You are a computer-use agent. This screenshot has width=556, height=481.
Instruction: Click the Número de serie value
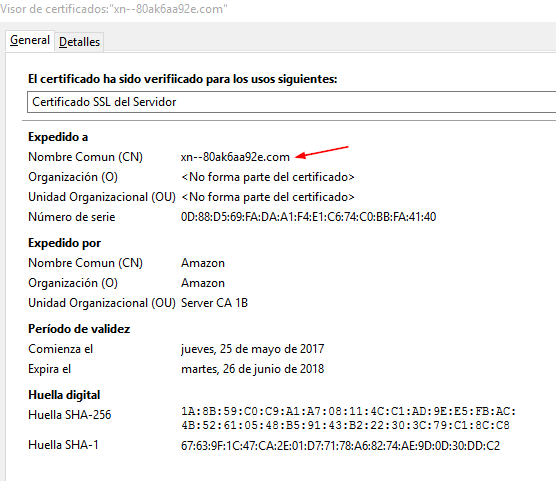(308, 217)
